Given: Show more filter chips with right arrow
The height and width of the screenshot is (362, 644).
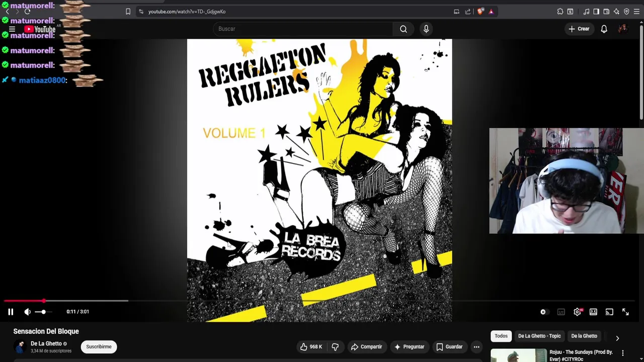Looking at the screenshot, I should pyautogui.click(x=617, y=338).
